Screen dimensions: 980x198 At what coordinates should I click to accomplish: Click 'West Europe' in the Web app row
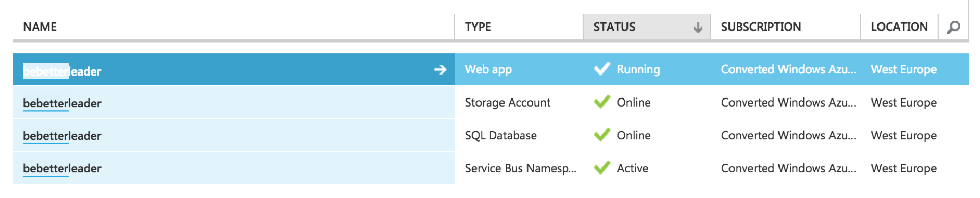coord(903,69)
